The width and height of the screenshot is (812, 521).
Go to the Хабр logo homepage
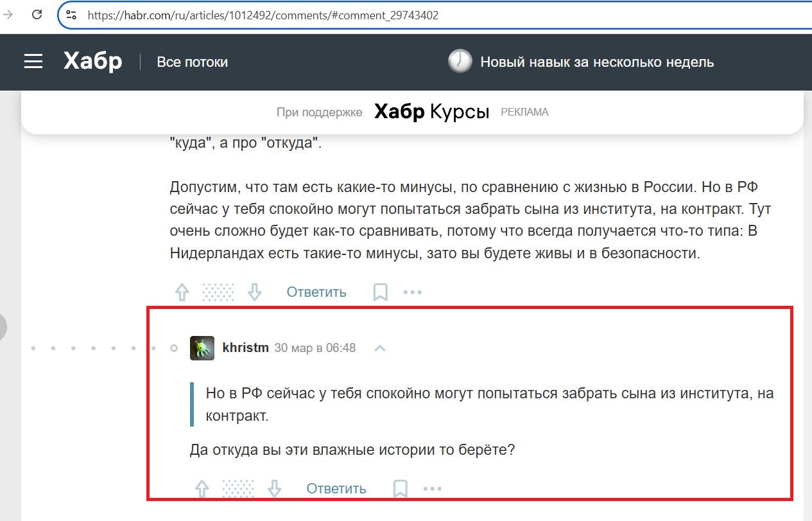click(x=92, y=62)
